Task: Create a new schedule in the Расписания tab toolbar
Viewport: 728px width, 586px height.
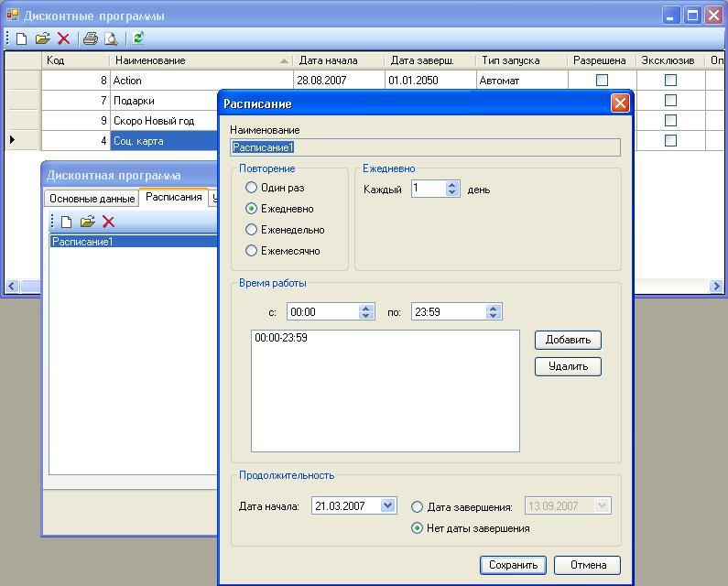Action: (x=66, y=222)
